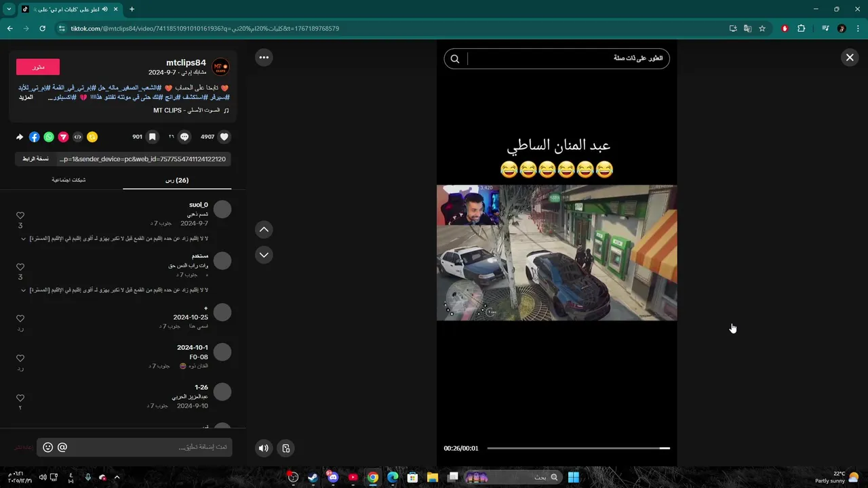This screenshot has height=488, width=868.
Task: Like the comment by مستخدم
Action: pos(20,267)
